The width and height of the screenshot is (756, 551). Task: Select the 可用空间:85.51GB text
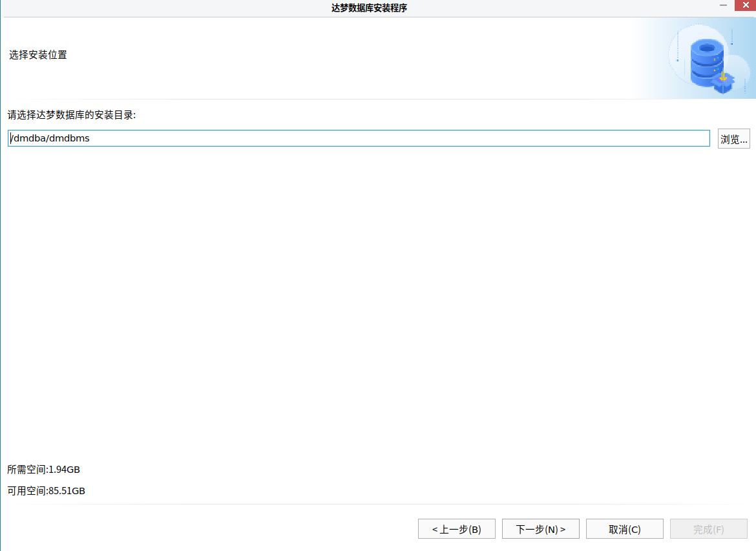(x=47, y=491)
